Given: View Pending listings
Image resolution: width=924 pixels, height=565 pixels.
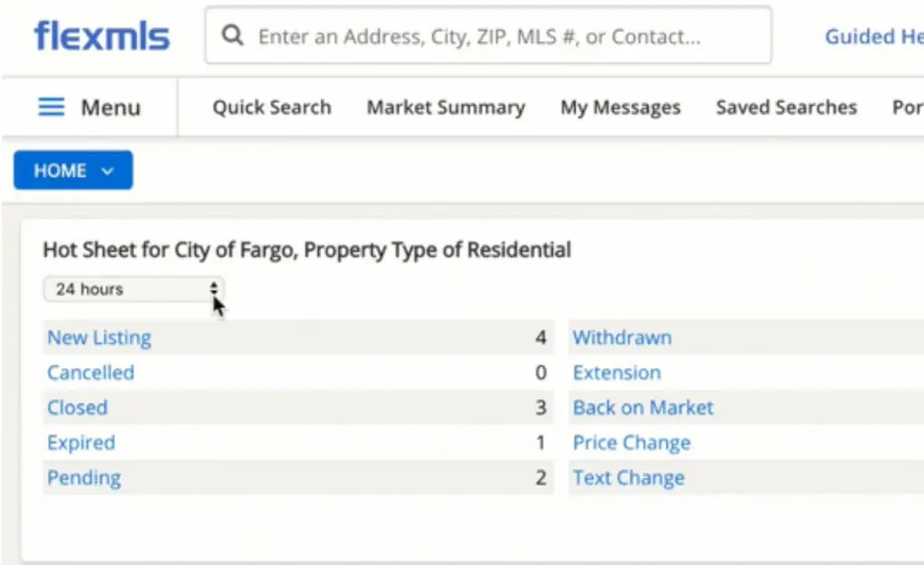Looking at the screenshot, I should point(84,478).
